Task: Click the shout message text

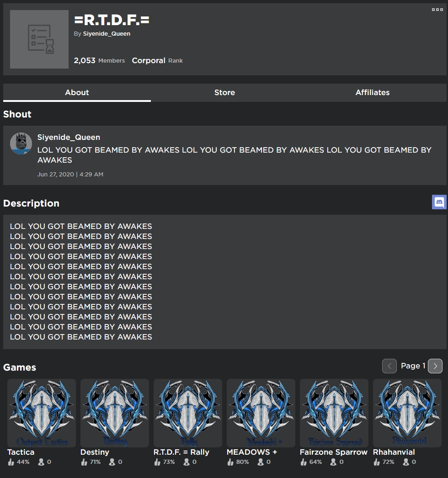Action: [x=234, y=155]
